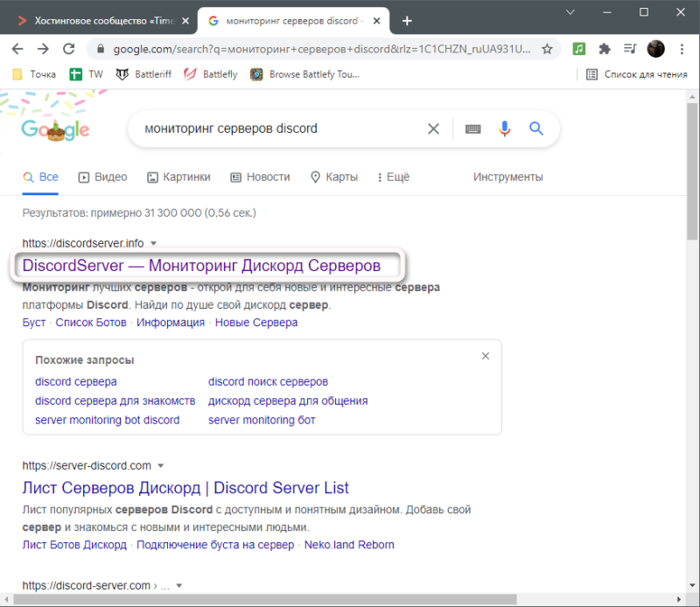
Task: Open the TW bookmark
Action: (x=86, y=74)
